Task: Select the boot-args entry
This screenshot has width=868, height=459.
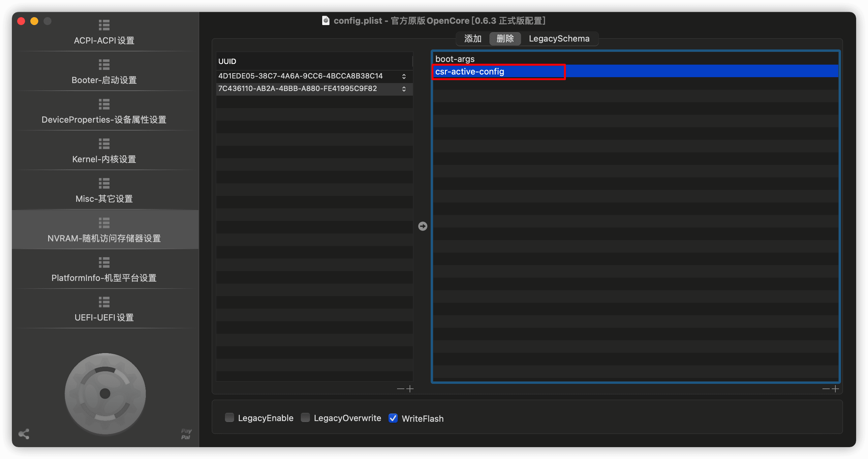Action: tap(635, 59)
